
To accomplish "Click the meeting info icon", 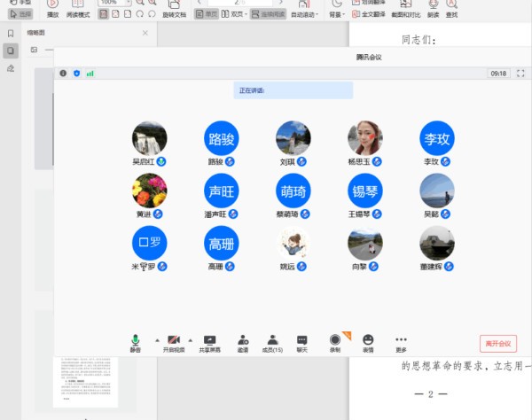I will pos(63,73).
